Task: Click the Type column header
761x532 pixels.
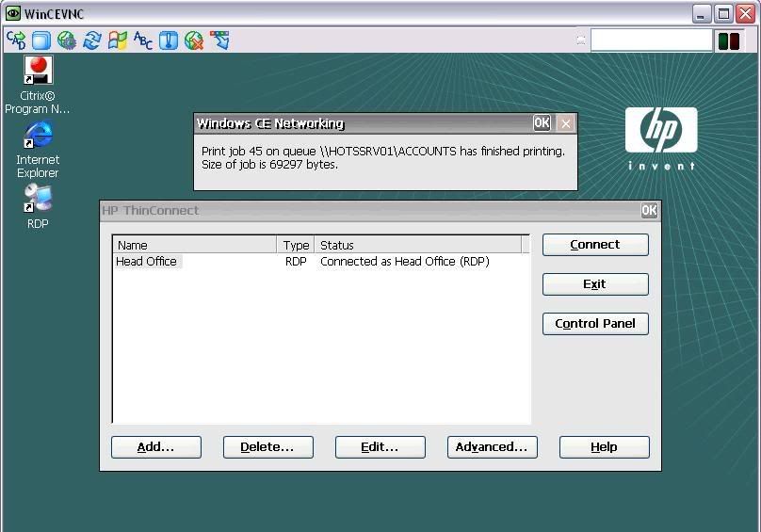Action: (296, 245)
